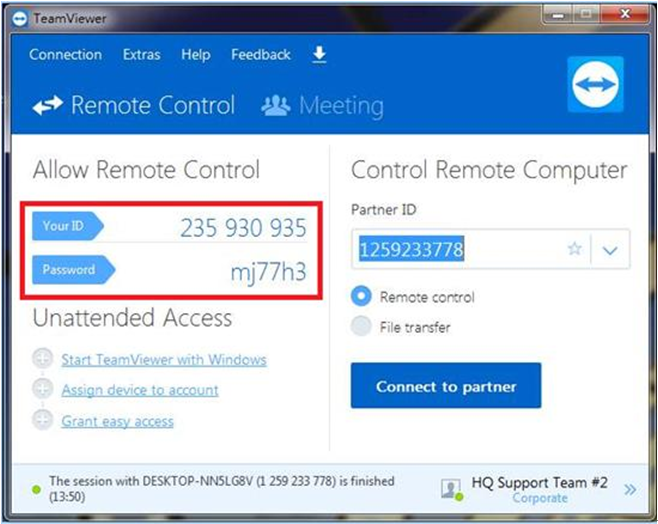This screenshot has width=658, height=524.
Task: Click the password value mj77h3
Action: [269, 272]
